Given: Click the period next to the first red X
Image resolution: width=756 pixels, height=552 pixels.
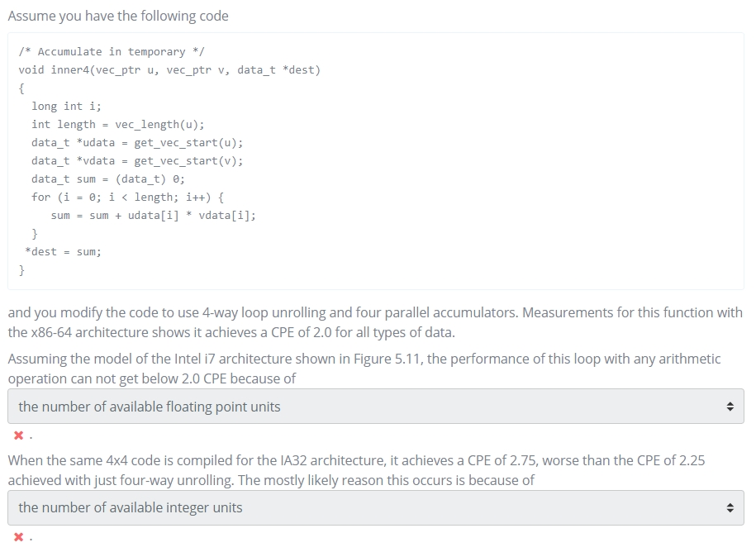Looking at the screenshot, I should click(30, 435).
